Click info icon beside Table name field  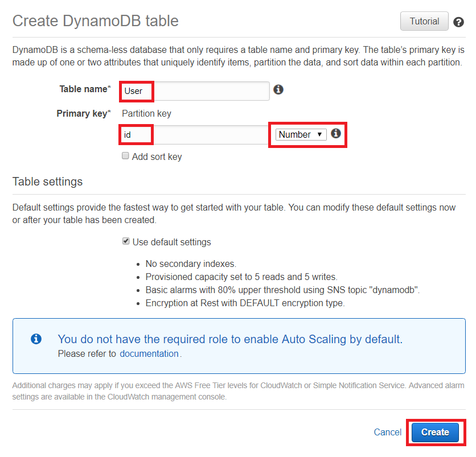pos(278,89)
